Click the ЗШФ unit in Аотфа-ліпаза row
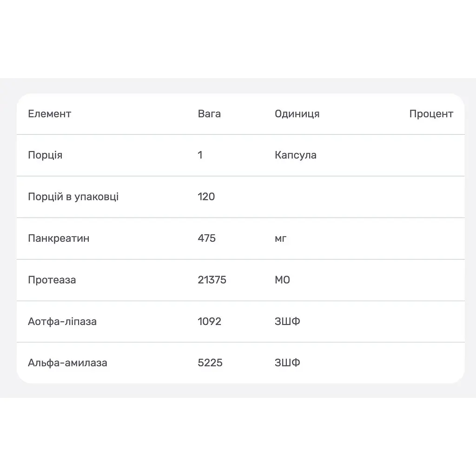Viewport: 476px width, 476px height. [287, 322]
